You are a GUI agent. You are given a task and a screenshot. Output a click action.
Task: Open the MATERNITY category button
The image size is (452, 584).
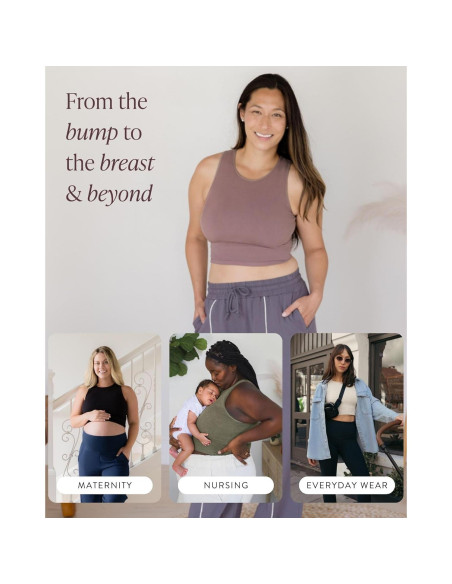pyautogui.click(x=105, y=485)
